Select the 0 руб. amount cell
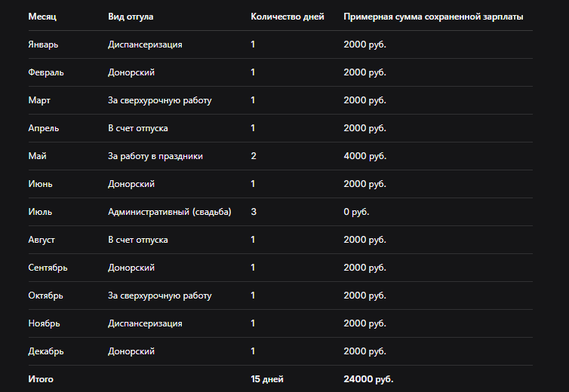This screenshot has height=392, width=569. [x=356, y=212]
